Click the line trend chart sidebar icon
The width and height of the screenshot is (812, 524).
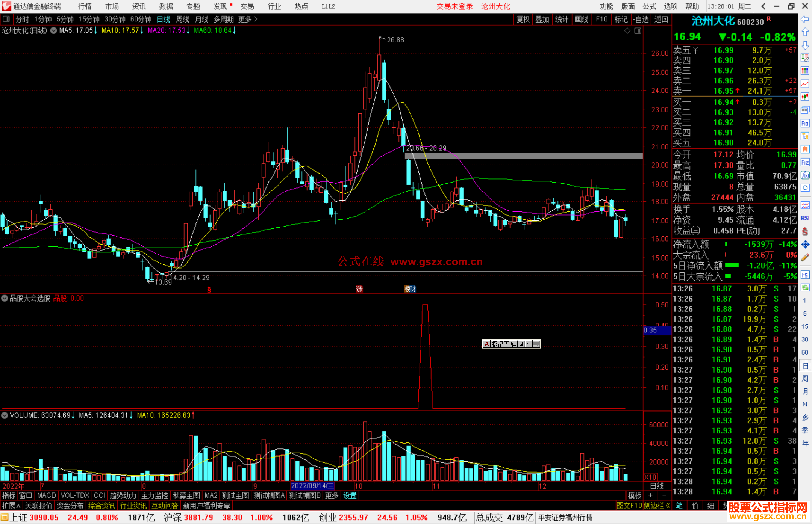(805, 84)
